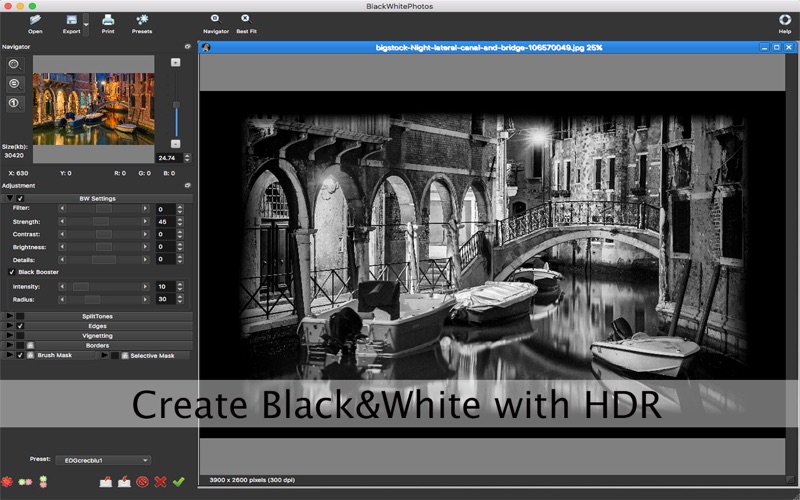Click the Export icon in the toolbar

71,23
